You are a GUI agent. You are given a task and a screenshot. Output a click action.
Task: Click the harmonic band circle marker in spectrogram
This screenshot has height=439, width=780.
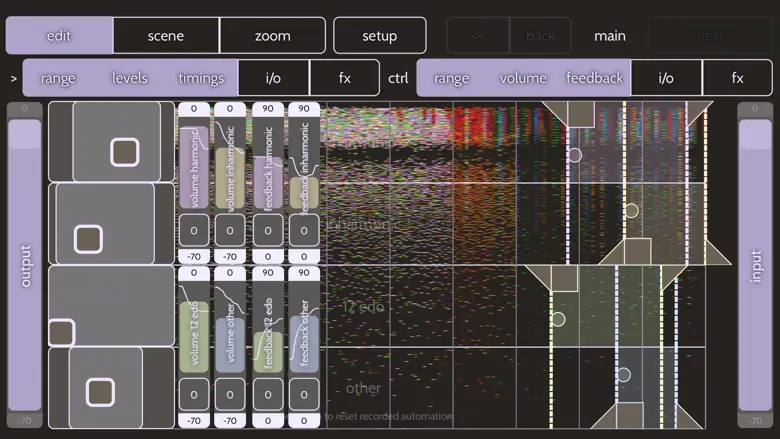click(574, 155)
